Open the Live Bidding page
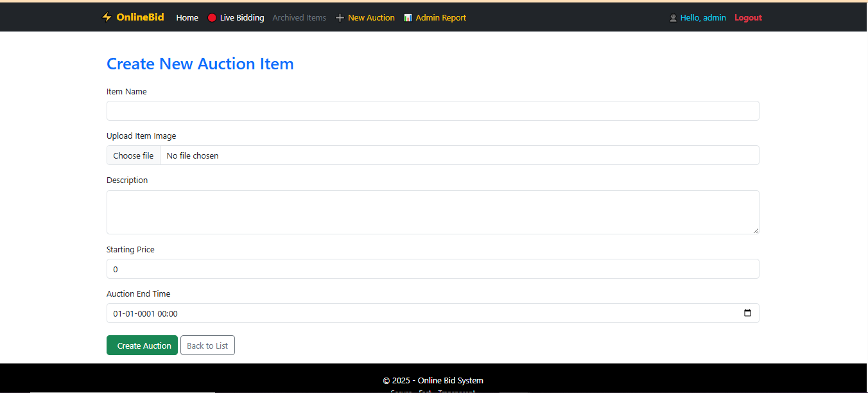The image size is (868, 393). coord(241,18)
